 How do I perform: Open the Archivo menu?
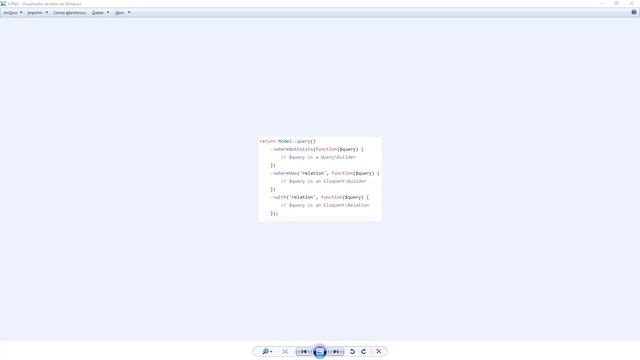pos(13,13)
